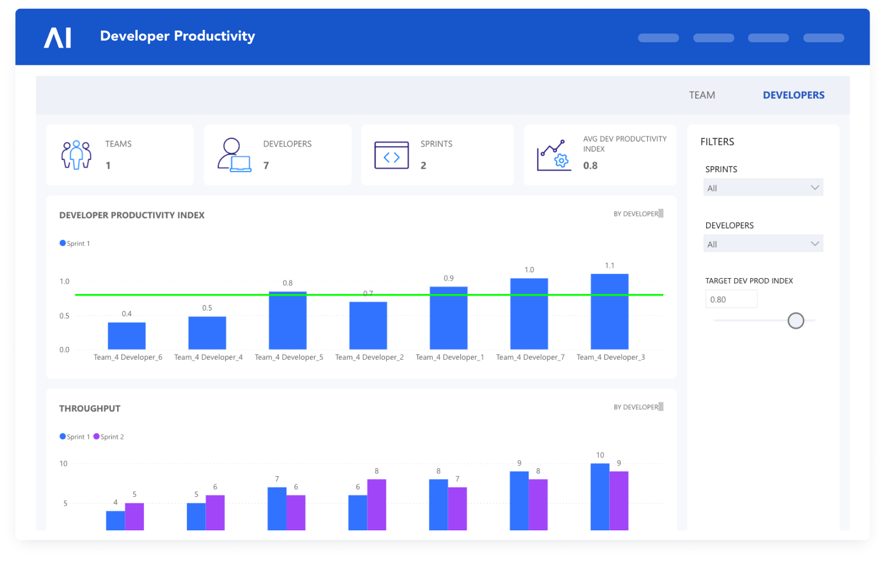This screenshot has width=882, height=588.
Task: Click the BY DEVELOPER icon on Throughput chart
Action: 661,407
